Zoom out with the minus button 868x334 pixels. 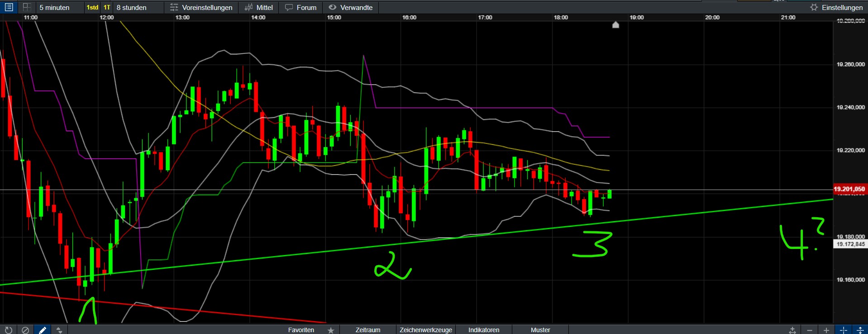(810, 330)
